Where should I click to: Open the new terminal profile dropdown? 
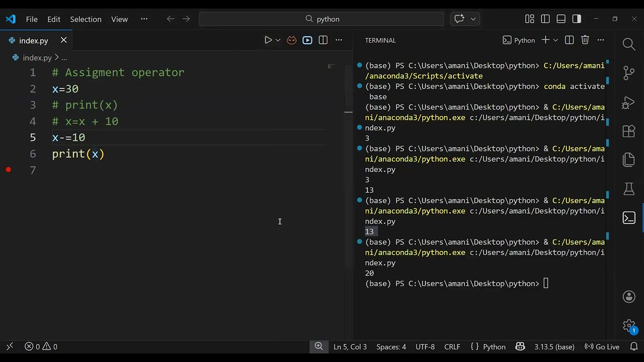tap(555, 40)
